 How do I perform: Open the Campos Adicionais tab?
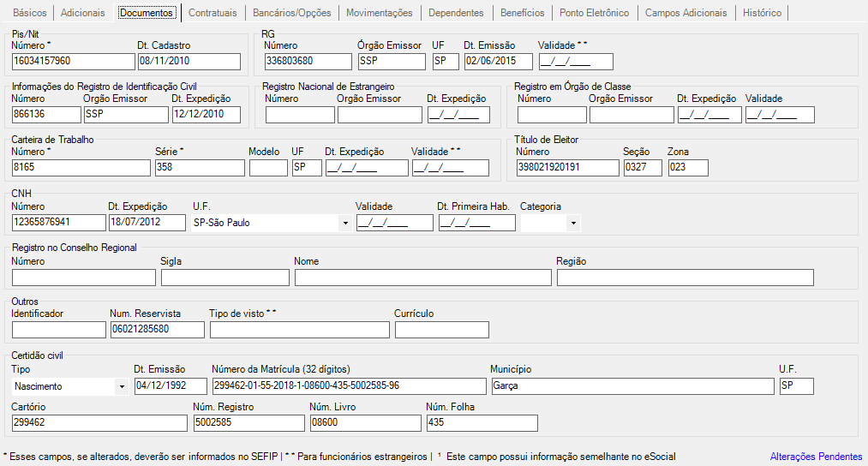click(685, 13)
